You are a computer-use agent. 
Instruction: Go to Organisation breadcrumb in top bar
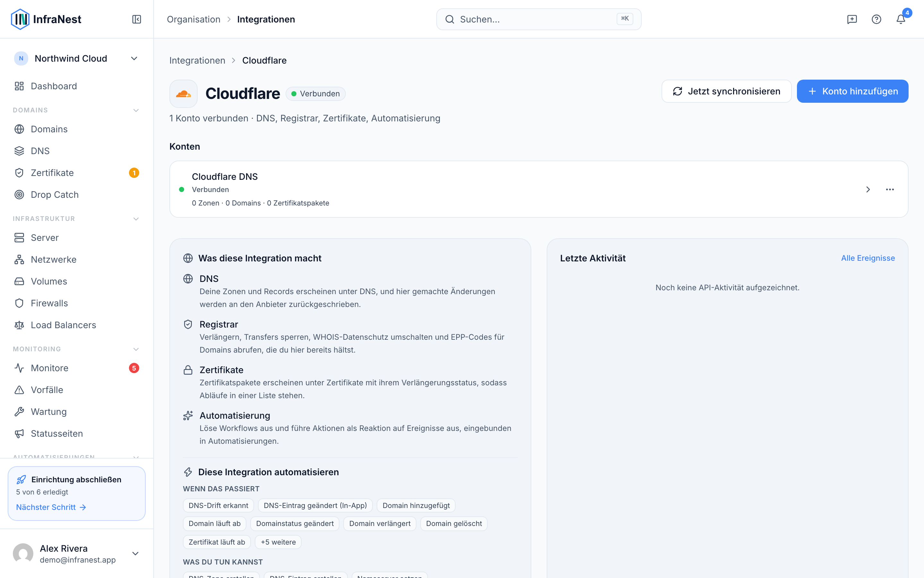click(x=193, y=19)
